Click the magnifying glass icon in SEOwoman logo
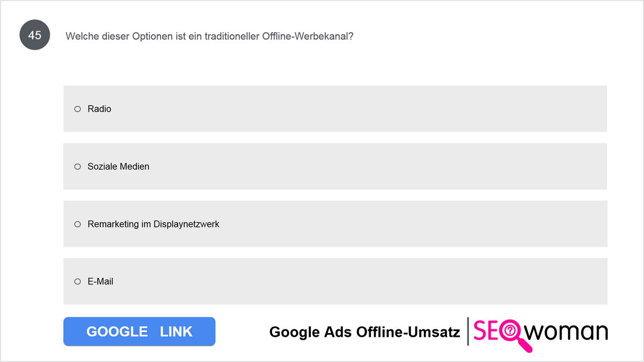Viewport: 644px width, 362px height. tap(513, 335)
